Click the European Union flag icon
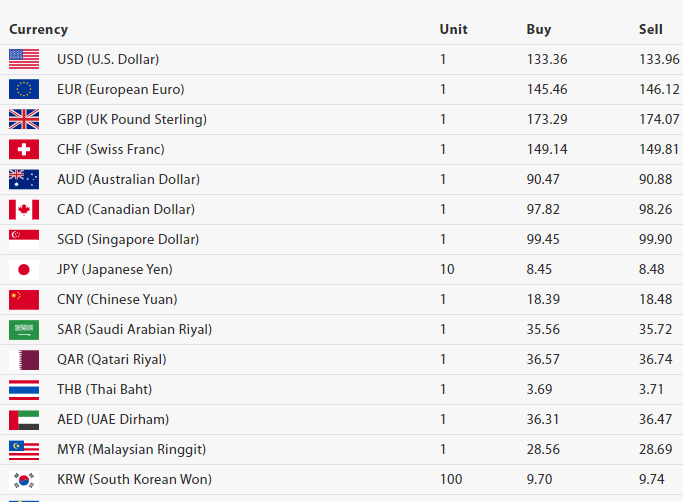683x502 pixels. click(24, 89)
